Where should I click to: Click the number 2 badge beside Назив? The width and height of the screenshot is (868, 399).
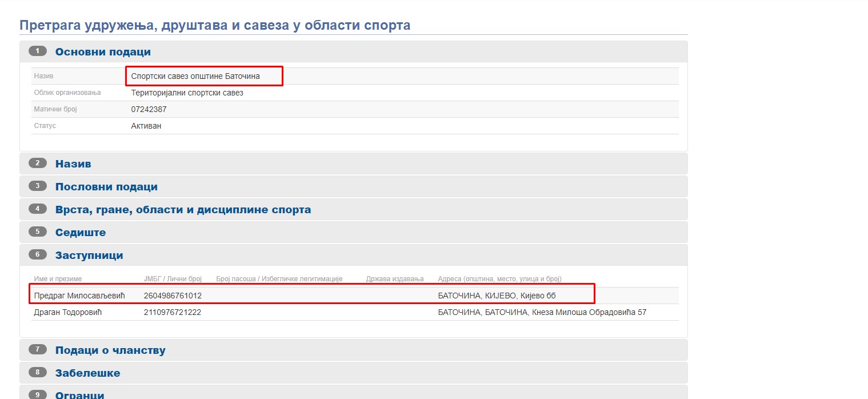click(x=37, y=163)
